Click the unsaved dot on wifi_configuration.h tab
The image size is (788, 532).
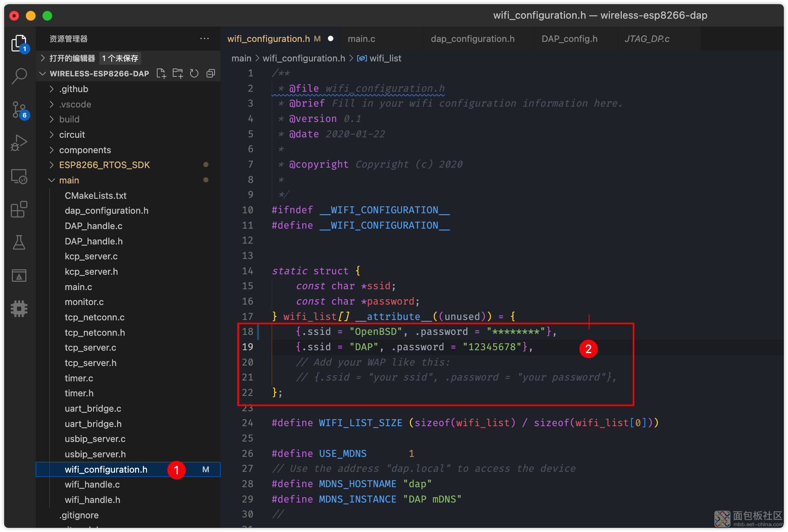pos(331,39)
